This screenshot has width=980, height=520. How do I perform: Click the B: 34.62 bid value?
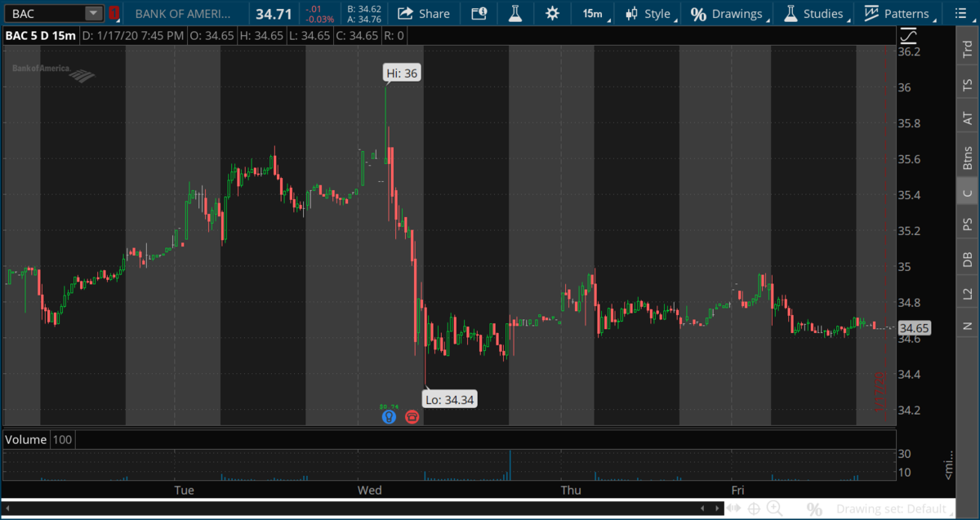[364, 9]
